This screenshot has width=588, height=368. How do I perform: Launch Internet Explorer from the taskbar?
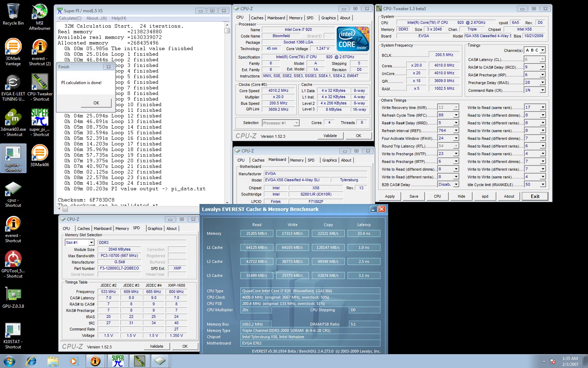pos(31,361)
